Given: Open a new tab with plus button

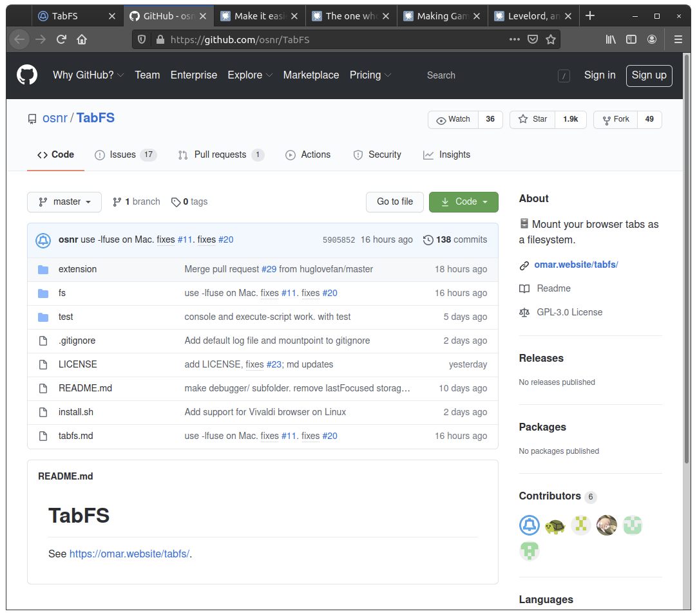Looking at the screenshot, I should tap(590, 16).
